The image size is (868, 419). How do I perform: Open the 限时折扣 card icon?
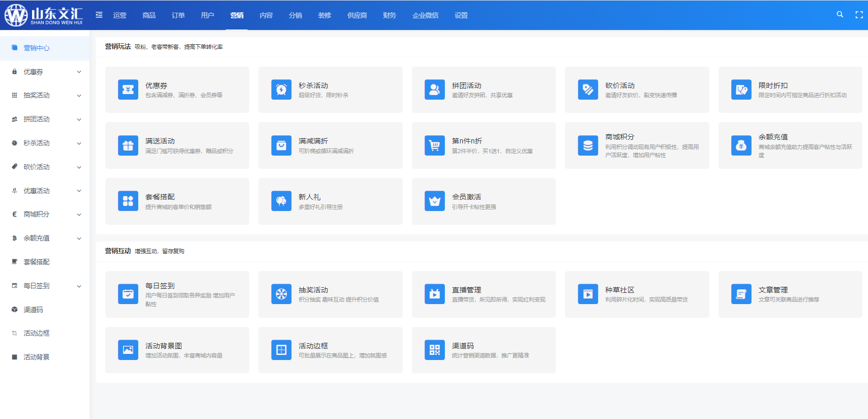point(741,89)
